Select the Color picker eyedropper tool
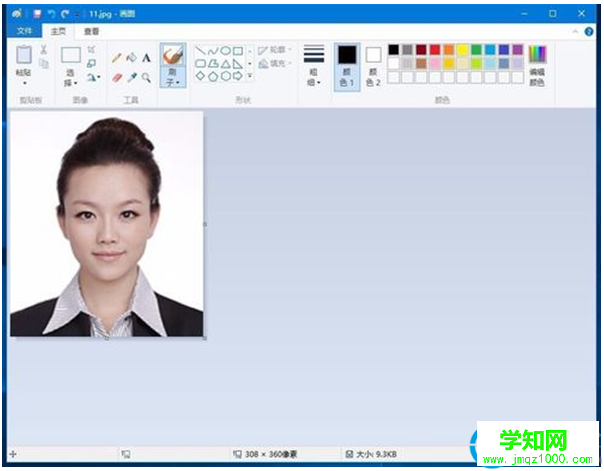This screenshot has width=604, height=471. (x=131, y=76)
